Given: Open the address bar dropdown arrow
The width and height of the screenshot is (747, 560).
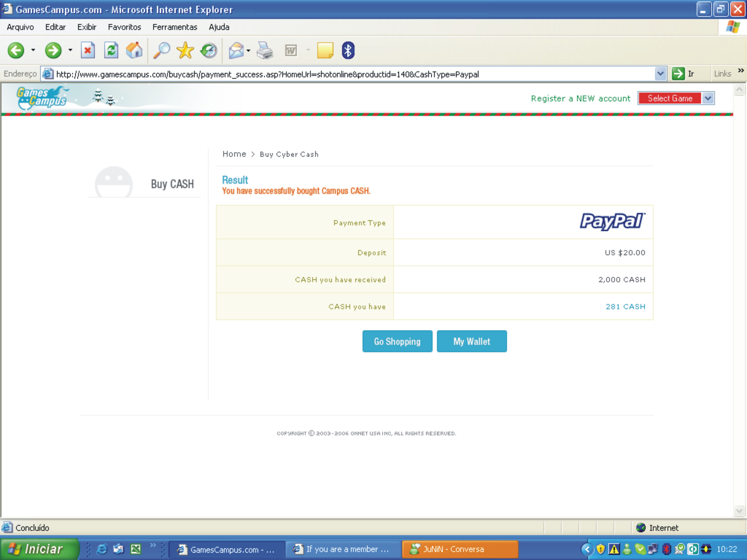Looking at the screenshot, I should (x=660, y=74).
